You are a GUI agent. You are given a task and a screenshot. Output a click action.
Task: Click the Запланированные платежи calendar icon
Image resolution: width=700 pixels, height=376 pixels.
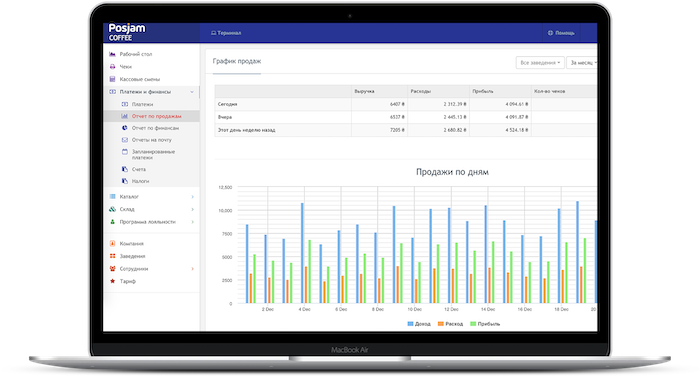click(x=125, y=152)
